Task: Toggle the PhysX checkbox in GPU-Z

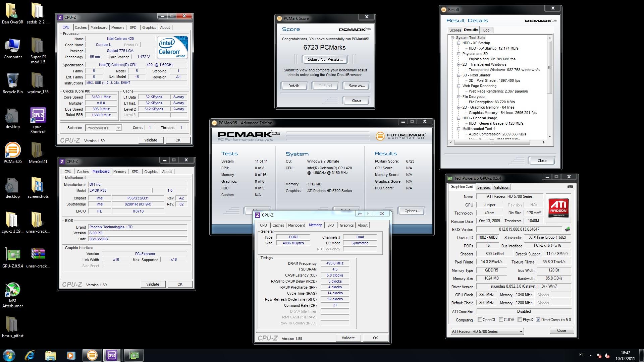Action: coord(520,320)
